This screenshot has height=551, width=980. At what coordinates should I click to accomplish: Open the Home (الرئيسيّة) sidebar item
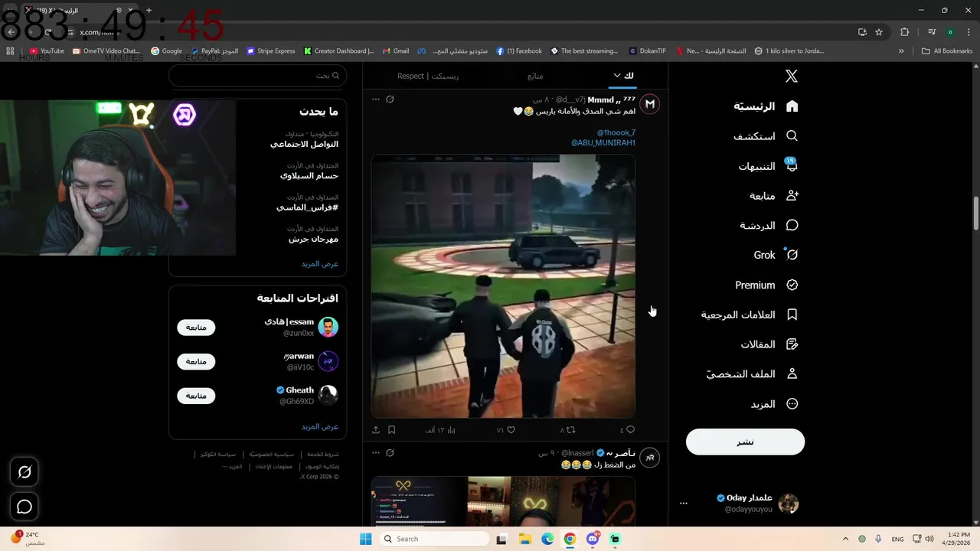766,106
